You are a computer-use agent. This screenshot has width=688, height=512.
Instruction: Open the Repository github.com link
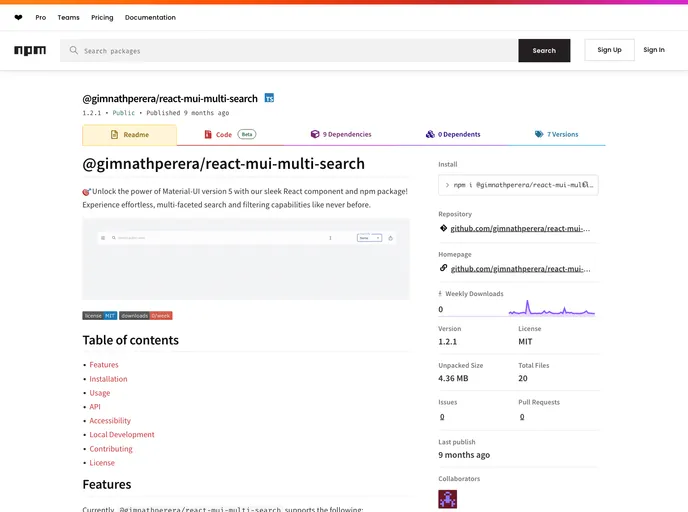click(x=520, y=228)
